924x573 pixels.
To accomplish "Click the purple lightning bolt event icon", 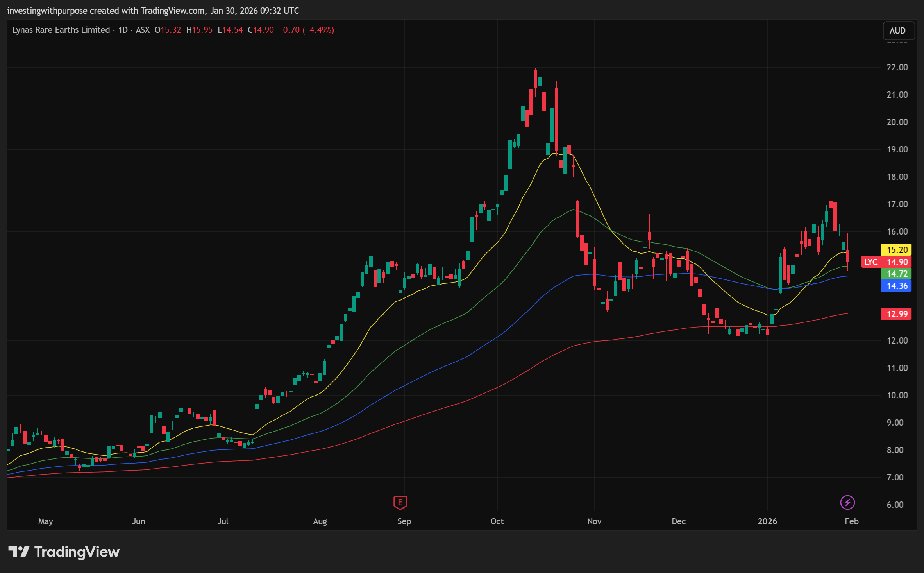I will [847, 502].
